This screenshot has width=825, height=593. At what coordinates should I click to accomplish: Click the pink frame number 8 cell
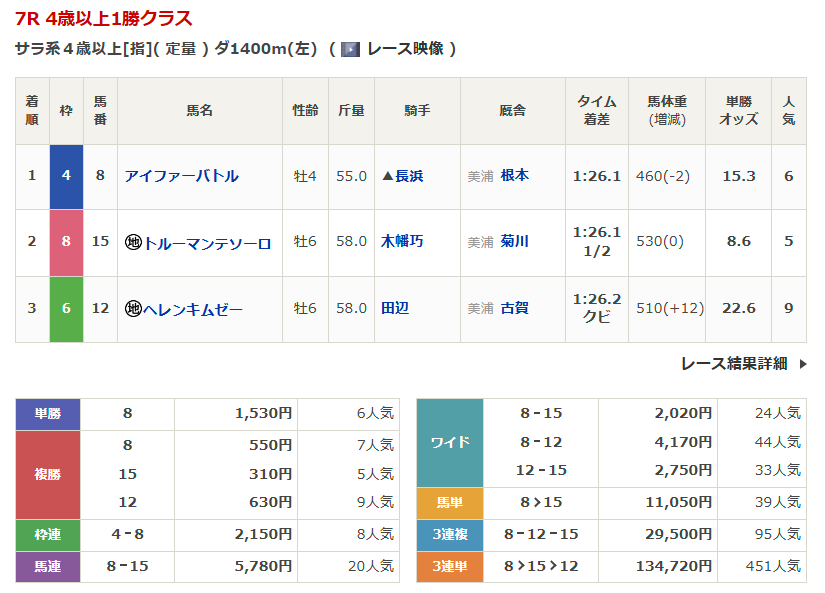click(66, 242)
